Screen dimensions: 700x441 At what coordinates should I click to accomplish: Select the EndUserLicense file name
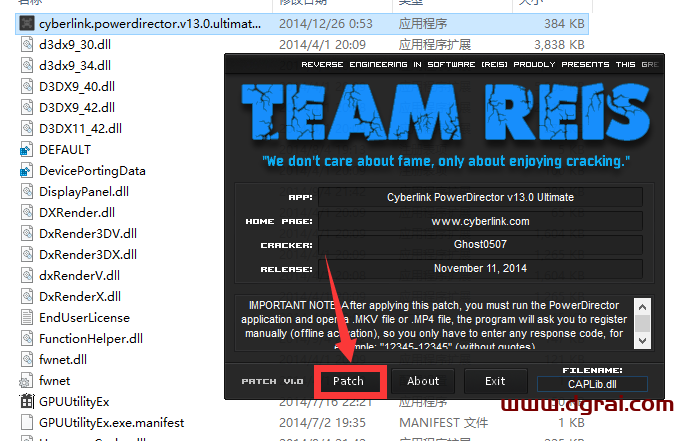coord(84,318)
